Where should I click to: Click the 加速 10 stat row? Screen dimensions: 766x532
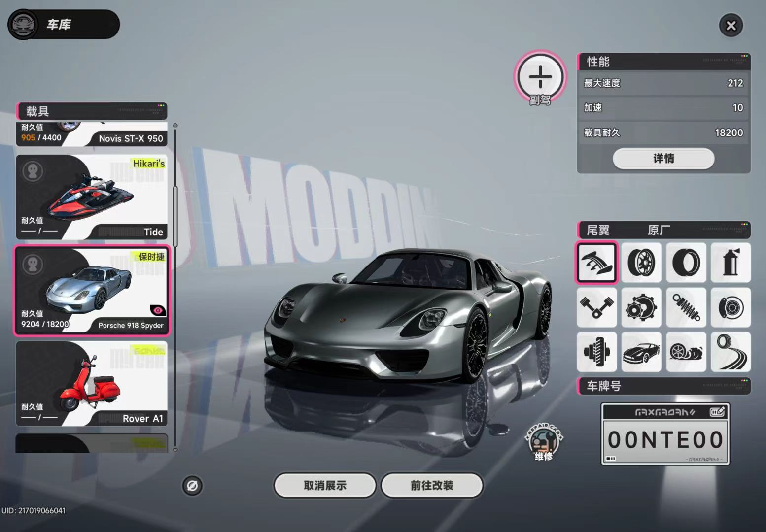(663, 108)
